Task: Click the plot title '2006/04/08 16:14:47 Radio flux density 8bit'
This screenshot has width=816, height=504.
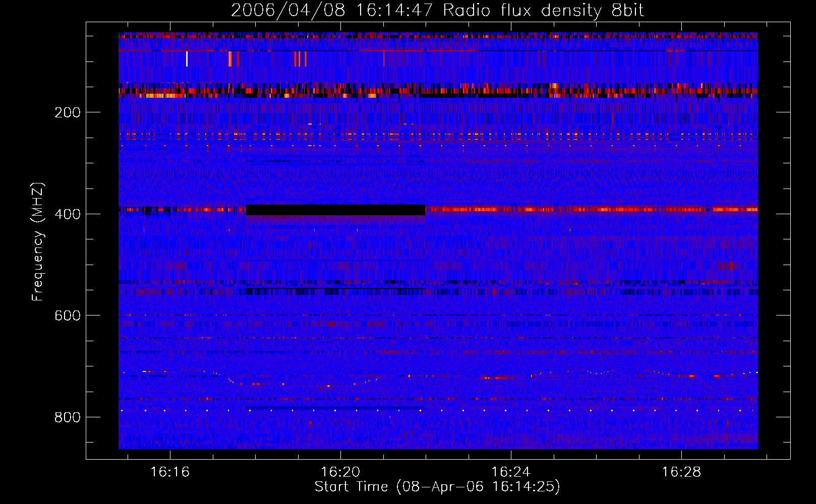Action: (437, 11)
